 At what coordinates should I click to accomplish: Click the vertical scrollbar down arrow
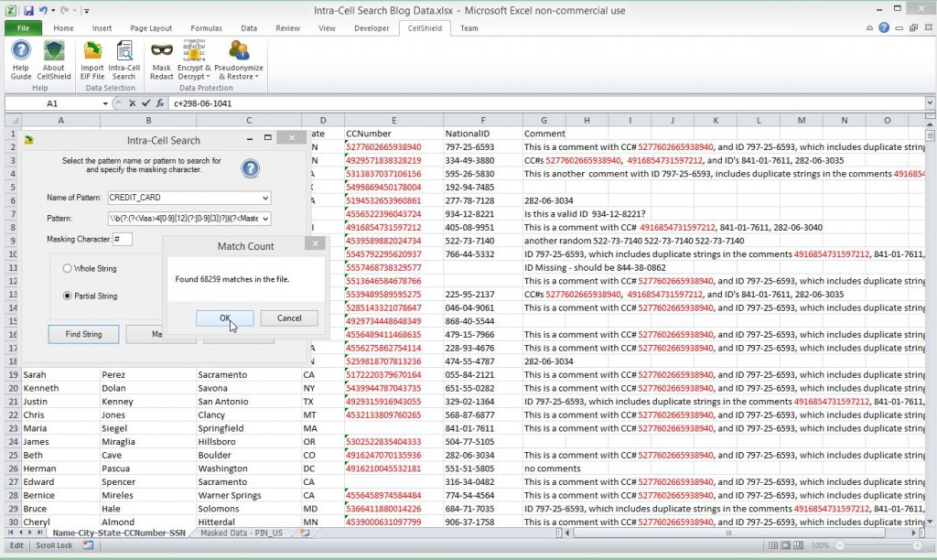tap(930, 522)
